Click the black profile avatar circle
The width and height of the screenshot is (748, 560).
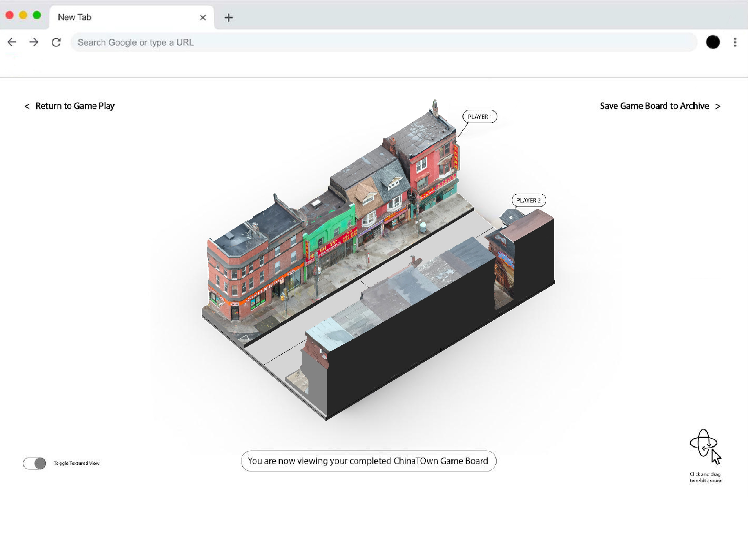pos(712,42)
